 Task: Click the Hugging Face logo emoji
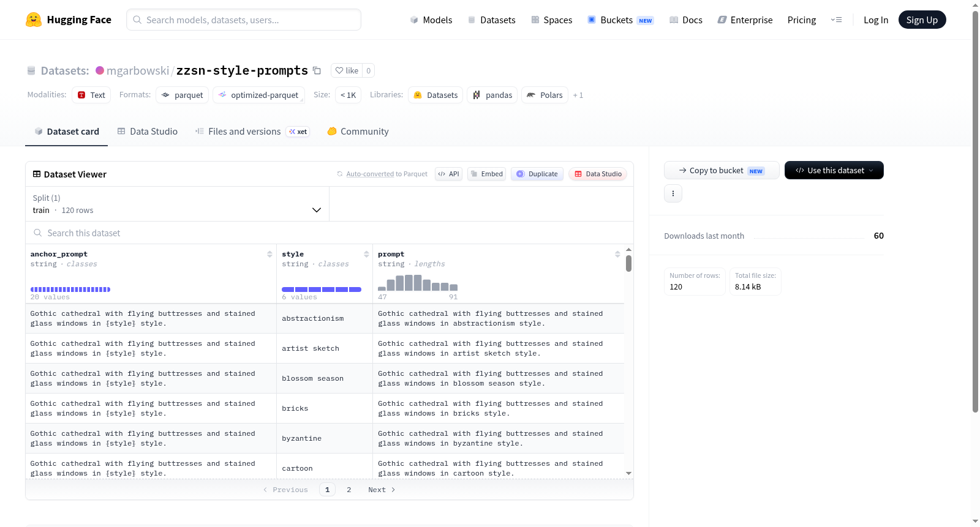(x=34, y=20)
